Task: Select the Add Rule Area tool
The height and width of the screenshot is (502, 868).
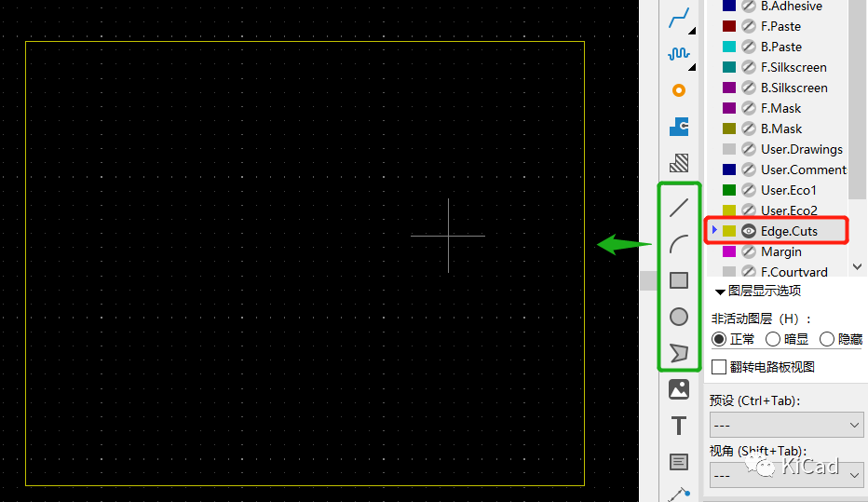Action: click(679, 163)
